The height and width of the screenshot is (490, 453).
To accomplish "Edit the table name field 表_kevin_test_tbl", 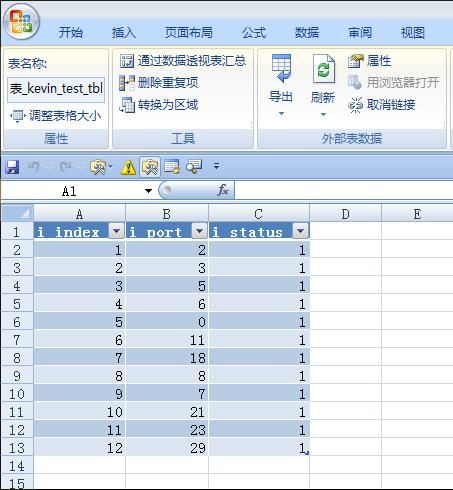I will (x=56, y=89).
